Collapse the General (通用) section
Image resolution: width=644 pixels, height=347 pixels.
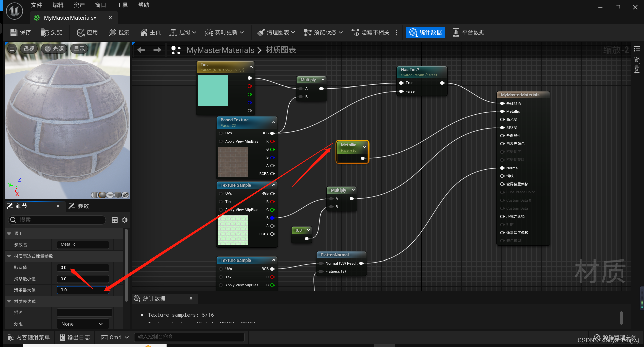click(9, 234)
